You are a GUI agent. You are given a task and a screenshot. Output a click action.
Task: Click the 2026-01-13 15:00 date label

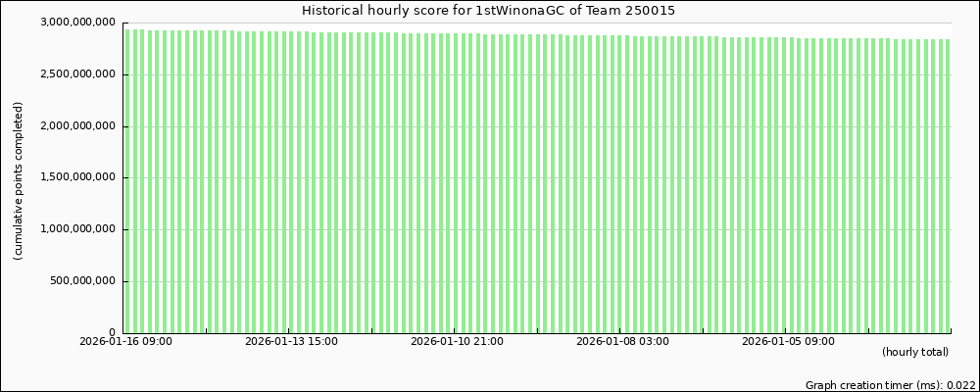click(291, 342)
